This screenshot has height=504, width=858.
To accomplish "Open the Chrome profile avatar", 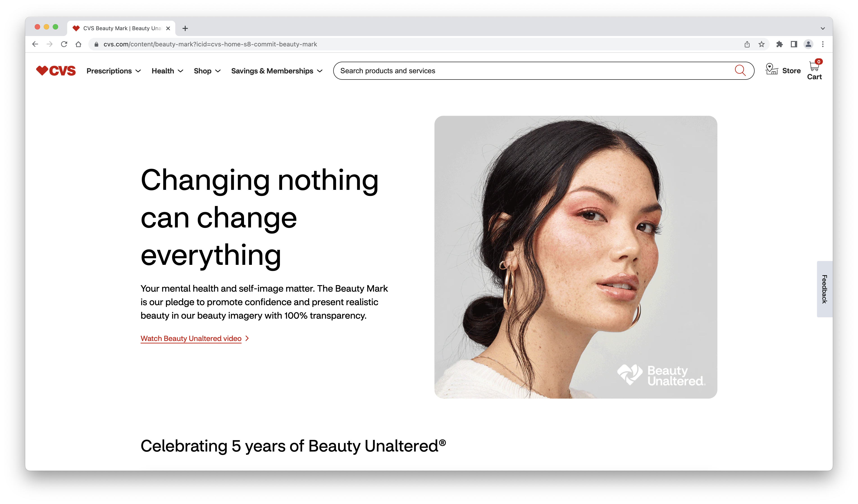I will [808, 44].
